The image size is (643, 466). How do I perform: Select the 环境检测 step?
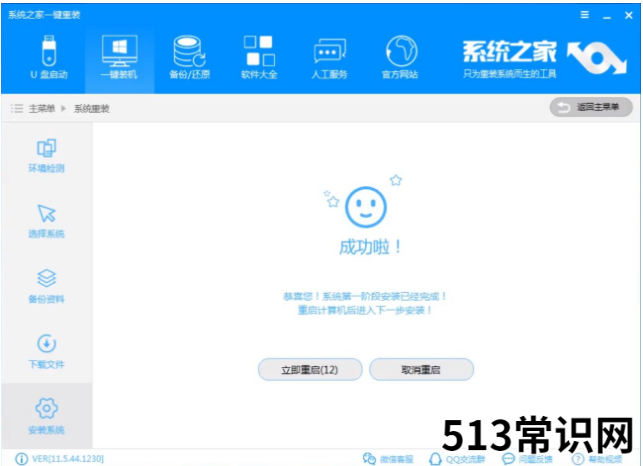point(46,156)
